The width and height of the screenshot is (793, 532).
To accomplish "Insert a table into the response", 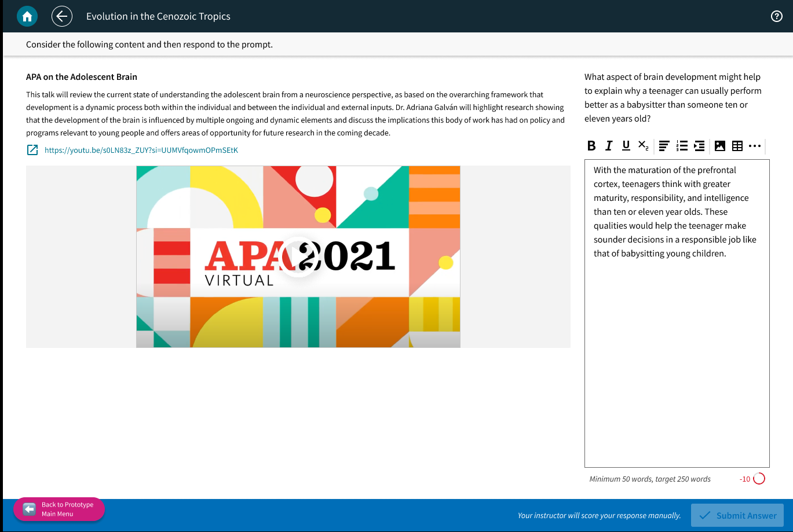I will click(737, 146).
